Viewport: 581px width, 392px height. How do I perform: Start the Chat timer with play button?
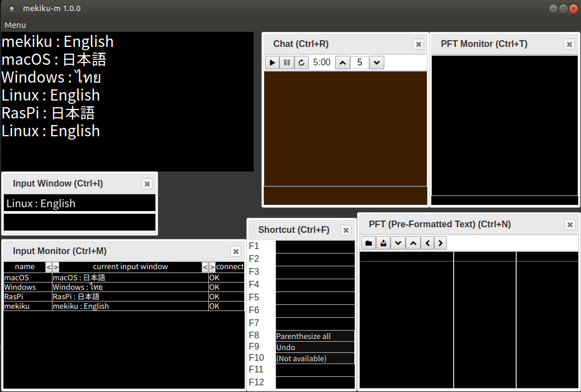[272, 63]
